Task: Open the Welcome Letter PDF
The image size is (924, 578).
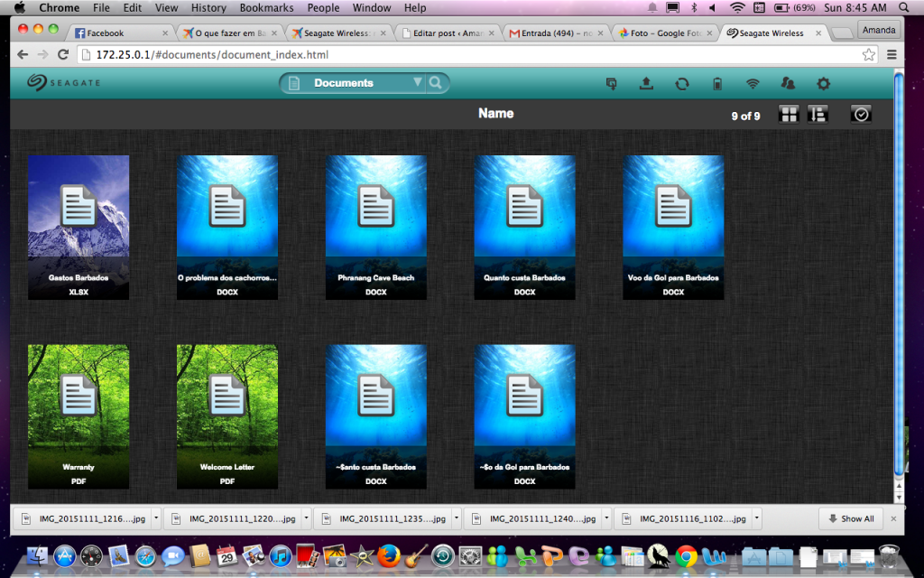Action: click(x=227, y=417)
